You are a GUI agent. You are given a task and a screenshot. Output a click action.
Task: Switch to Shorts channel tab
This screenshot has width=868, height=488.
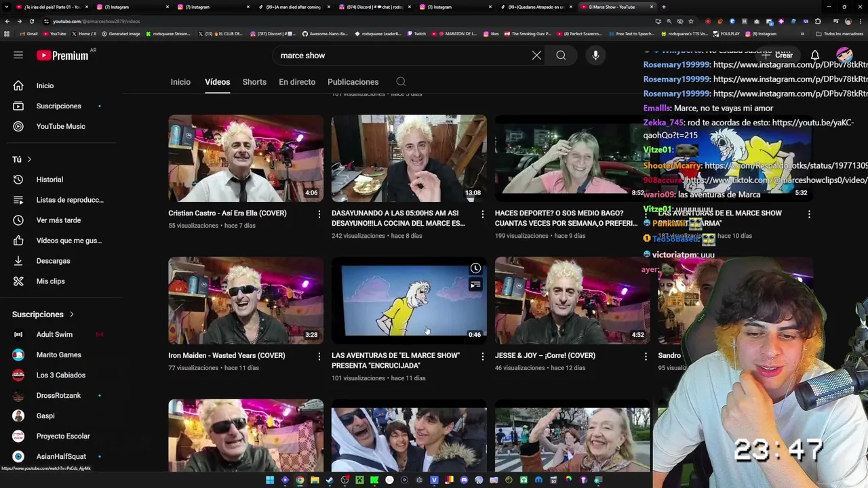pos(254,82)
